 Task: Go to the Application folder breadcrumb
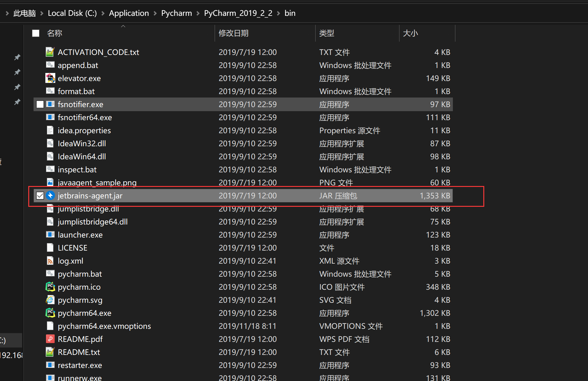pos(129,13)
